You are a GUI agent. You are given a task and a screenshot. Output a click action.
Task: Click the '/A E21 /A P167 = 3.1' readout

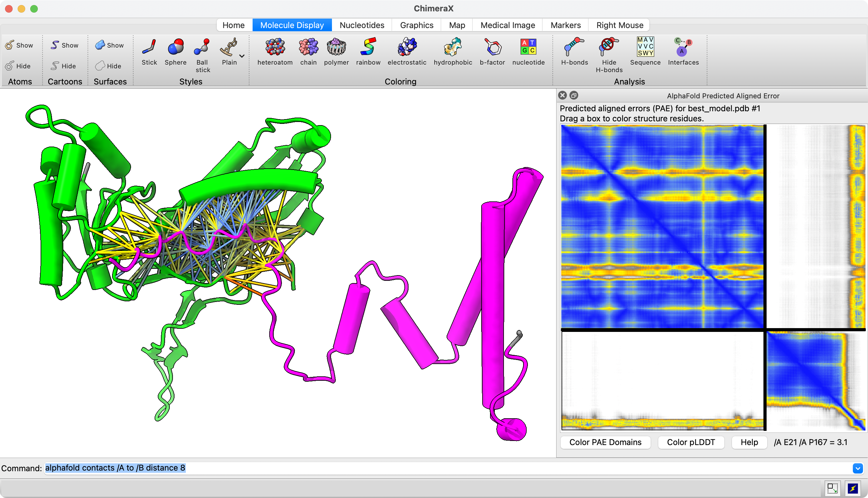coord(810,442)
